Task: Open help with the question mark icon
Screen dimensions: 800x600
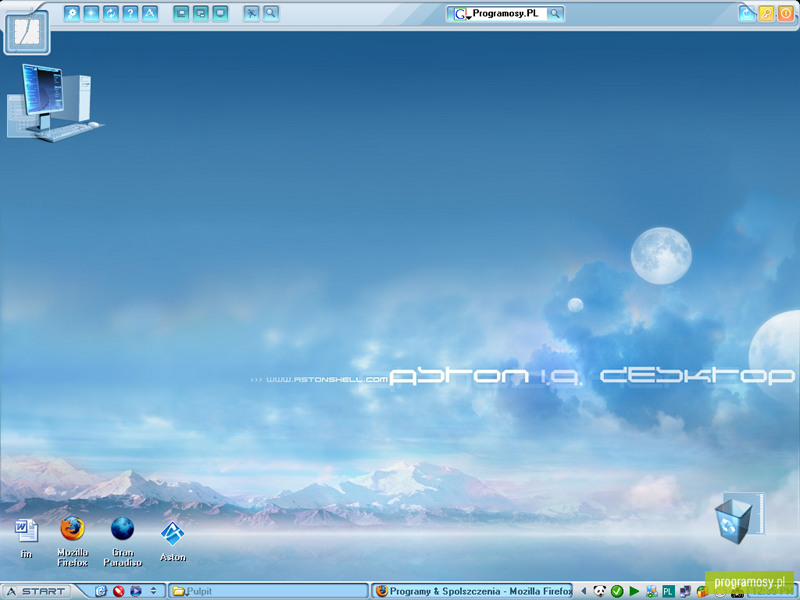Action: [131, 13]
